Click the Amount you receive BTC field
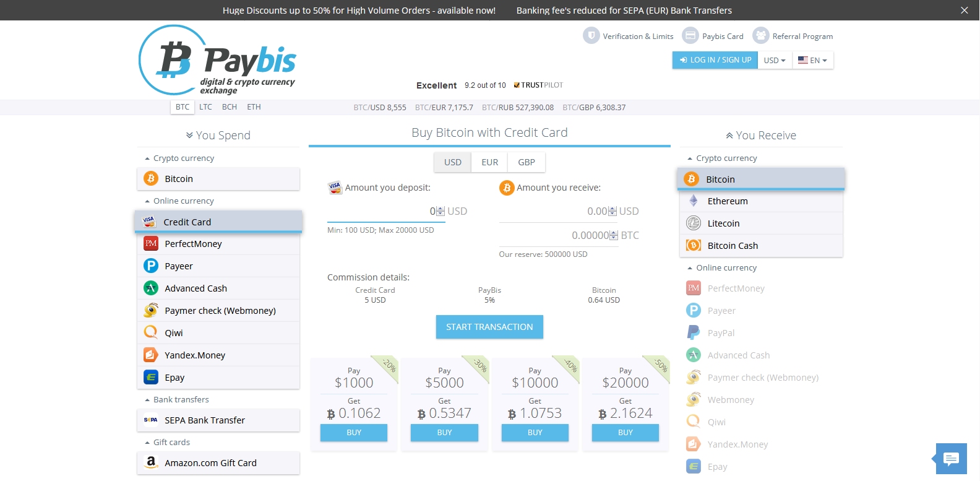Image resolution: width=980 pixels, height=481 pixels. pyautogui.click(x=558, y=235)
